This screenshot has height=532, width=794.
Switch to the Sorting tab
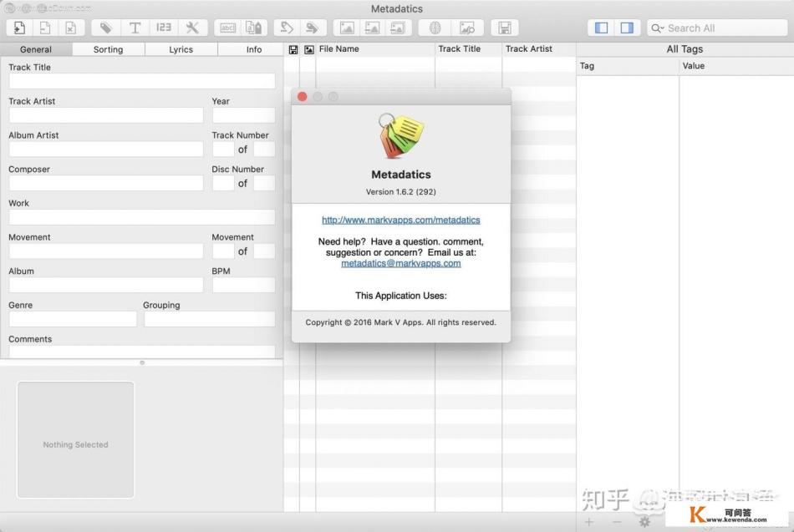pos(108,49)
